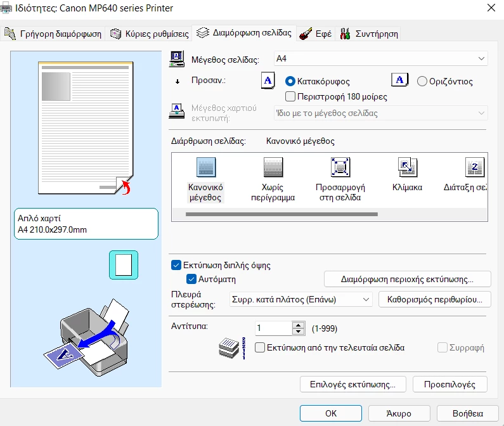Open the Μέγεθος χαρτιού εκτυπωτή dropdown
Image resolution: width=504 pixels, height=426 pixels.
381,113
